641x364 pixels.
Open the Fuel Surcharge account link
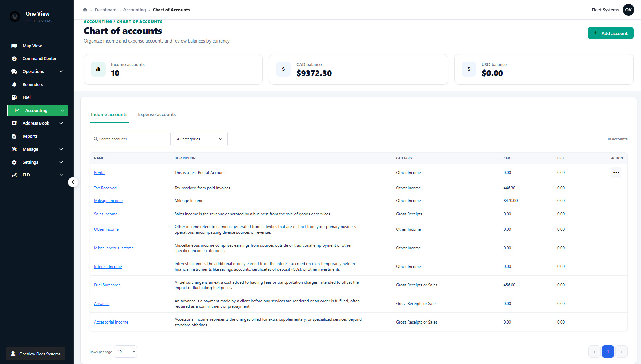pos(107,285)
